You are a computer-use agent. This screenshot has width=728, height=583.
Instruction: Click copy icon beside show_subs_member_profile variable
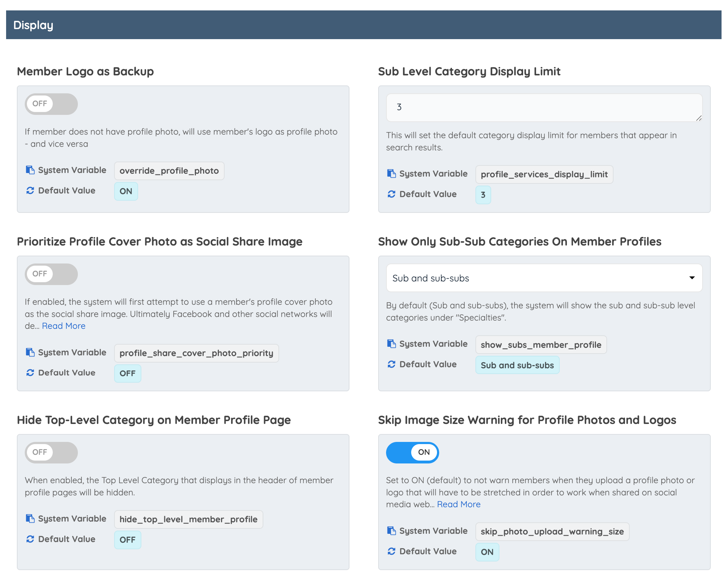391,344
